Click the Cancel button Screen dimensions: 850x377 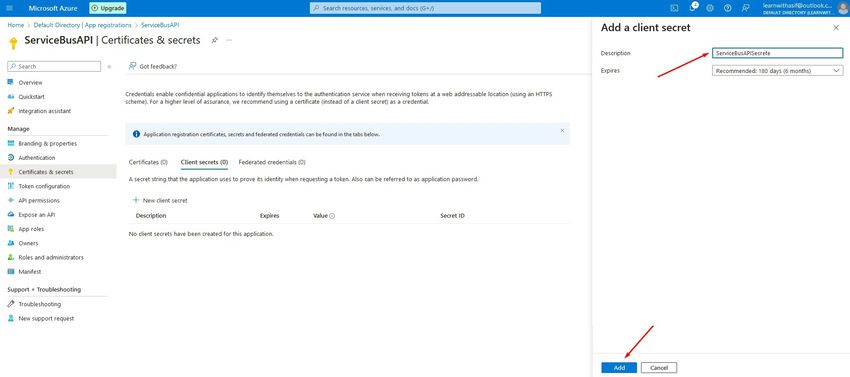(x=659, y=368)
